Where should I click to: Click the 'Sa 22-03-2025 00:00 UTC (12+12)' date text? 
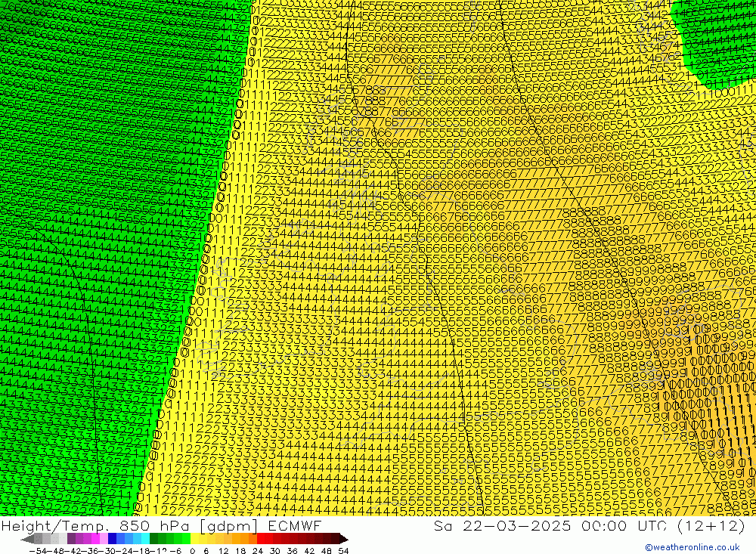pyautogui.click(x=589, y=525)
